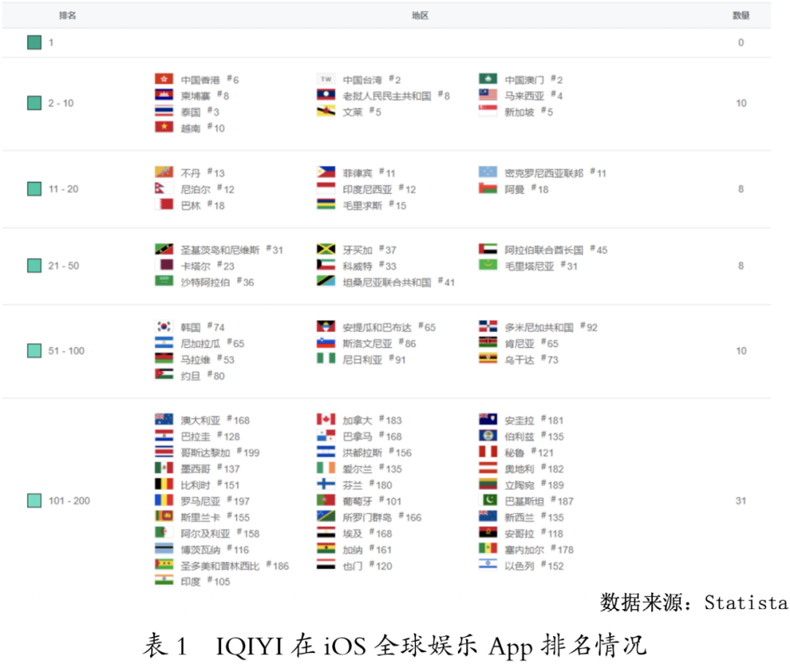Click the Peru flag beside 秘鲁
This screenshot has width=790, height=672.
pos(488,452)
